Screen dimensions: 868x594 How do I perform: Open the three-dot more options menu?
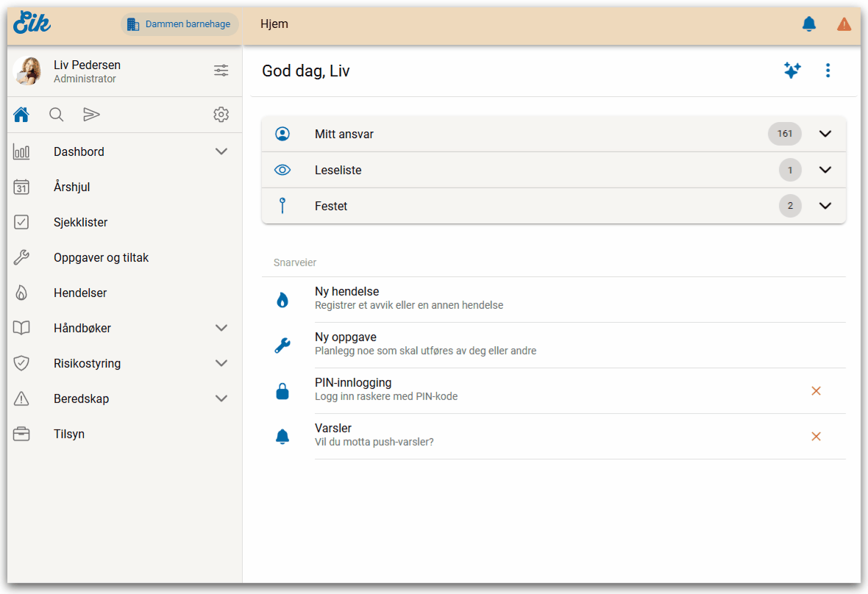(x=828, y=71)
